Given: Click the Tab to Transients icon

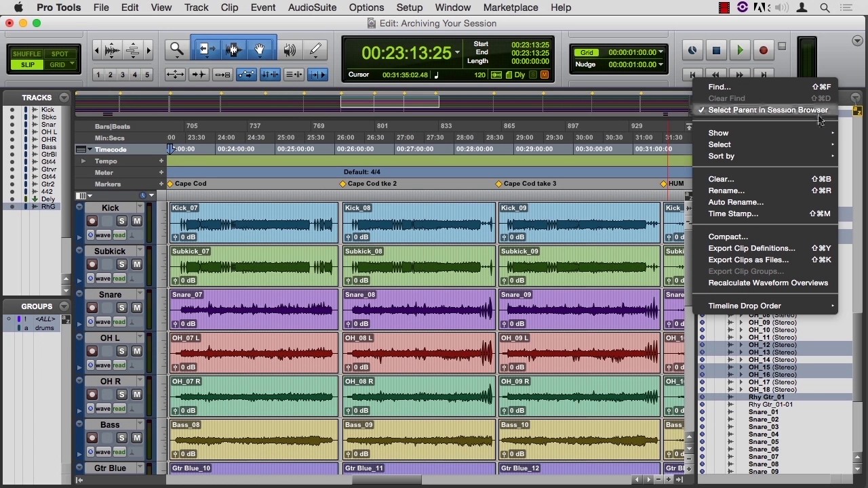Looking at the screenshot, I should (199, 75).
